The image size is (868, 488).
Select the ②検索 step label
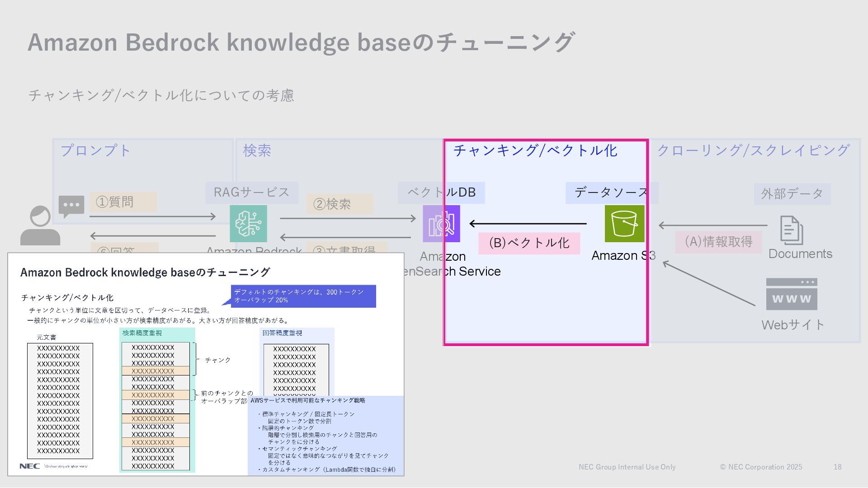340,204
